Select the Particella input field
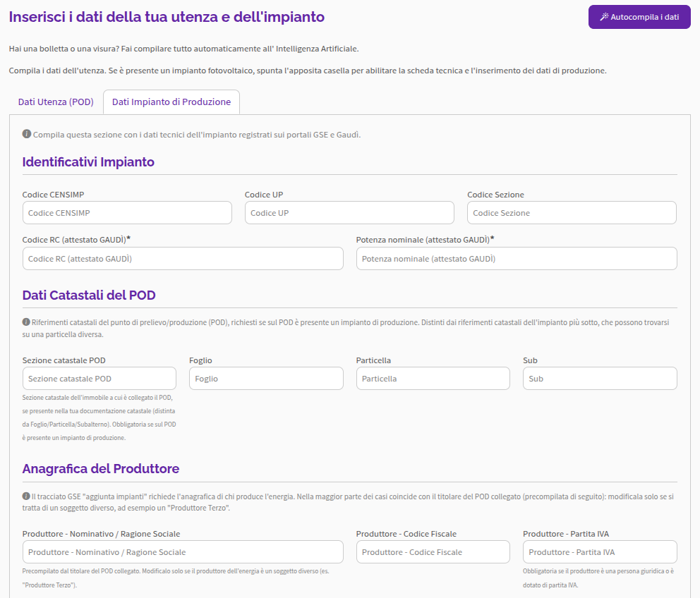The image size is (700, 598). [x=433, y=379]
